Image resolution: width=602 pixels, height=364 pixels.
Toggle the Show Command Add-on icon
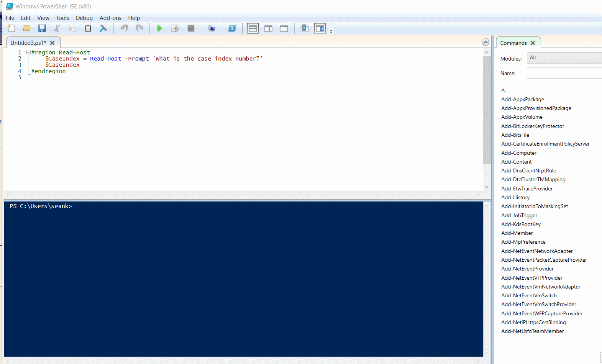[x=320, y=28]
